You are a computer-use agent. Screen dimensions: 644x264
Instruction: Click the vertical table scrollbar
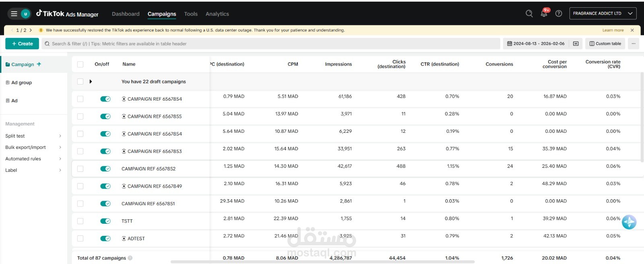(642, 118)
